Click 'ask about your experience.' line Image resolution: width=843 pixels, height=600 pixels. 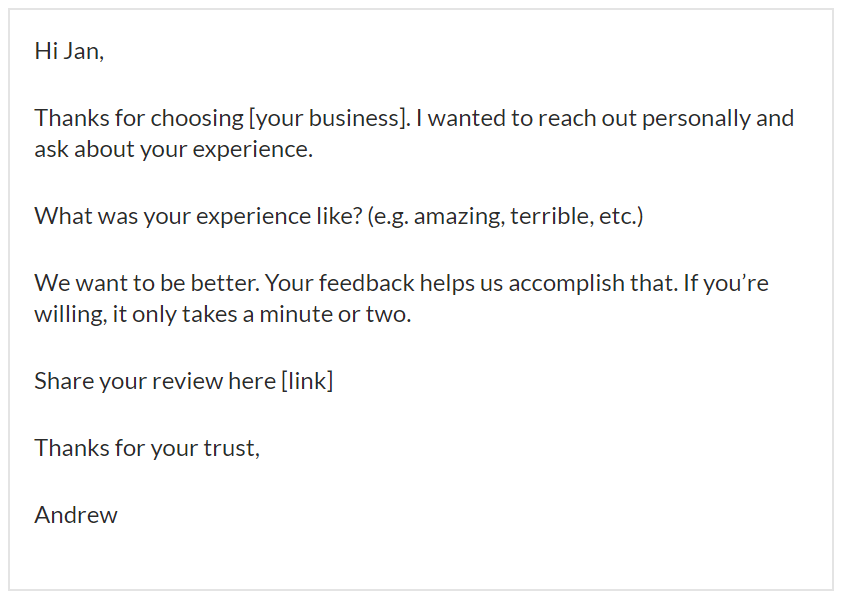click(x=173, y=149)
